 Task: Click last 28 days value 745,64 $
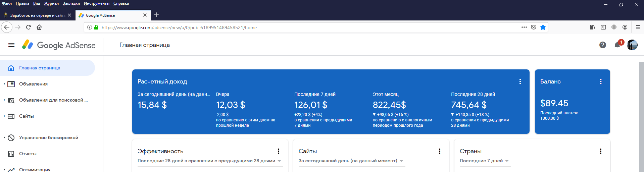click(469, 105)
